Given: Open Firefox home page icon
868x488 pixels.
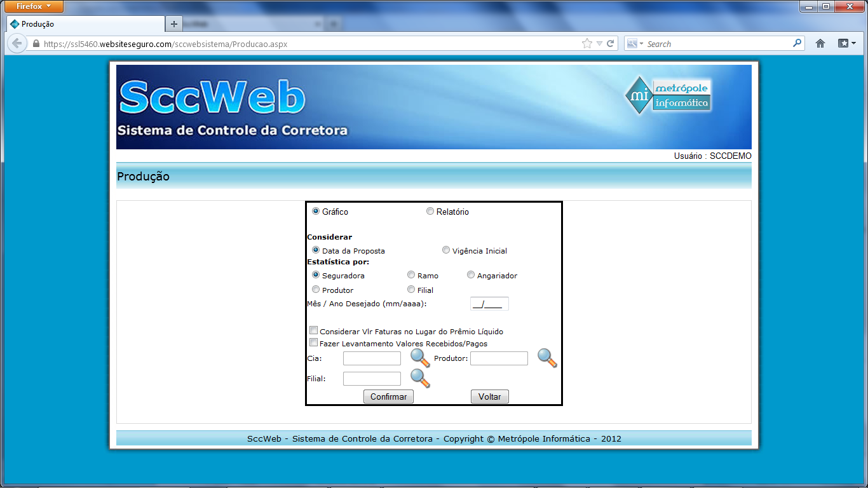Looking at the screenshot, I should (x=820, y=44).
